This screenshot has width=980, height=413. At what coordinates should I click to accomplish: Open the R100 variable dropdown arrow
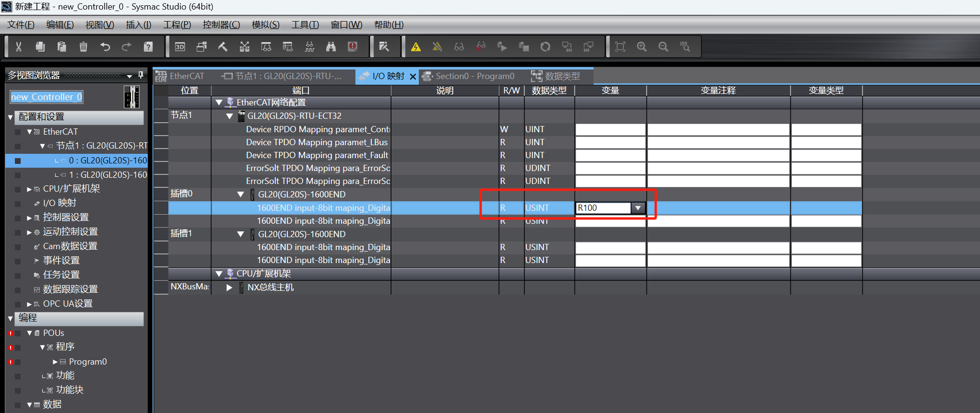[638, 208]
